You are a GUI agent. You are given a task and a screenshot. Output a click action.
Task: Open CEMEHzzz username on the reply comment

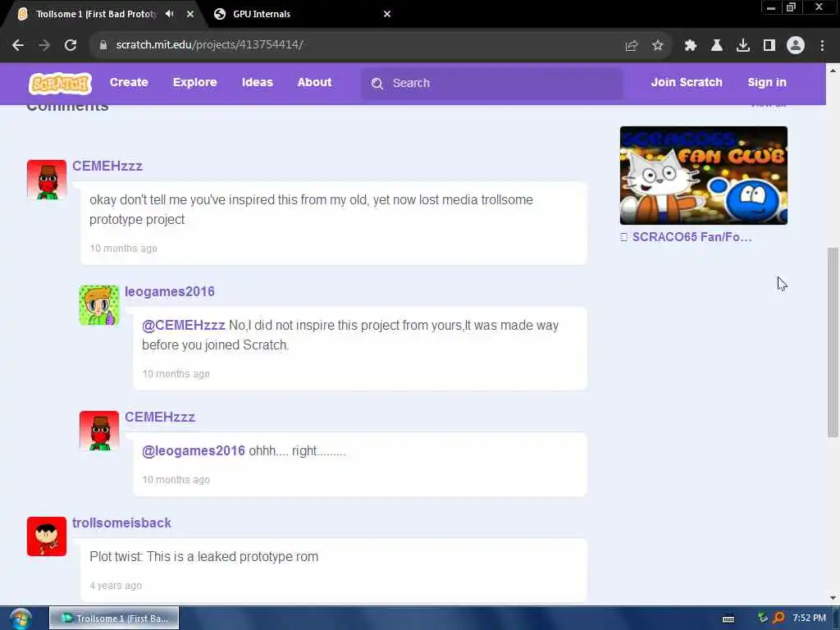coord(160,417)
